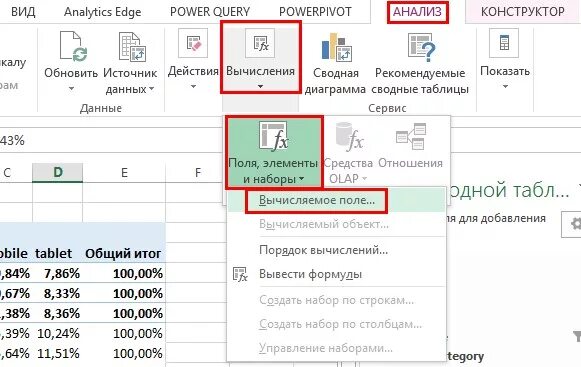Click the Действия actions icon
This screenshot has height=367, width=581.
(x=193, y=43)
